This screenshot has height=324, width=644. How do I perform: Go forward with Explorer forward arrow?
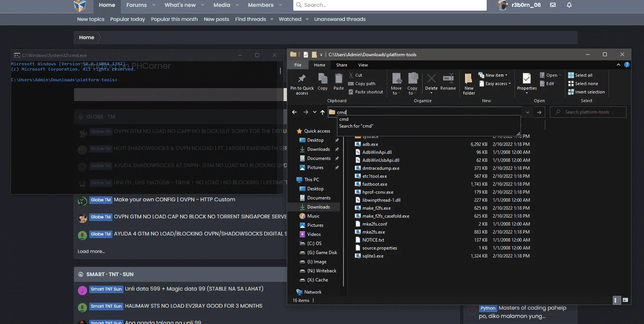[x=306, y=112]
